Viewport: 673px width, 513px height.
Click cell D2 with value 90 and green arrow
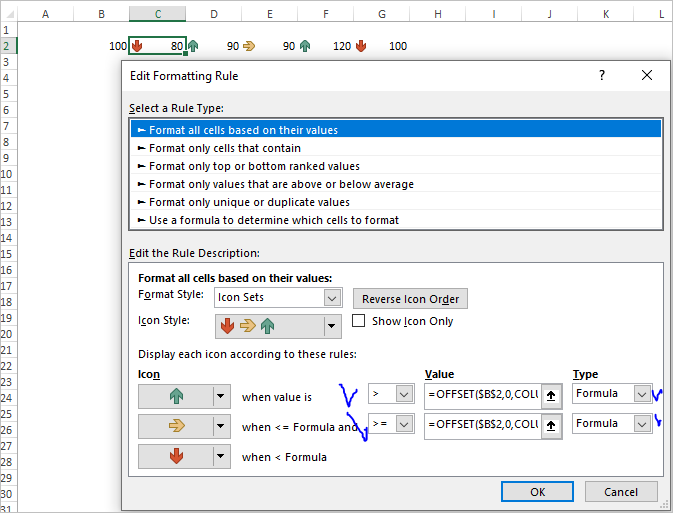214,46
